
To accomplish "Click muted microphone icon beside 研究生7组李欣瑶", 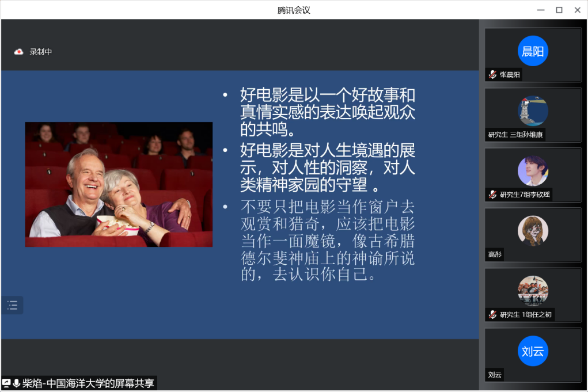I will coord(493,195).
